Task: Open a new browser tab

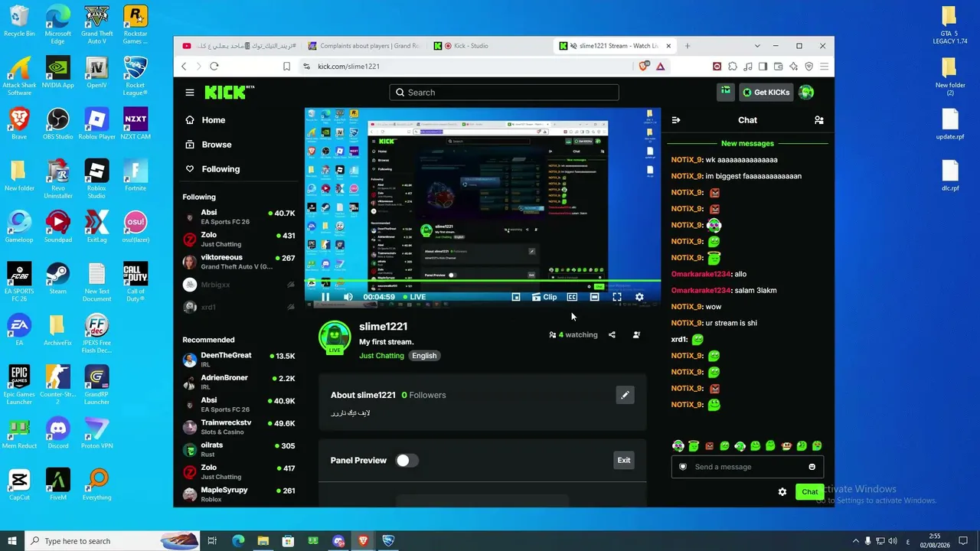Action: click(688, 46)
